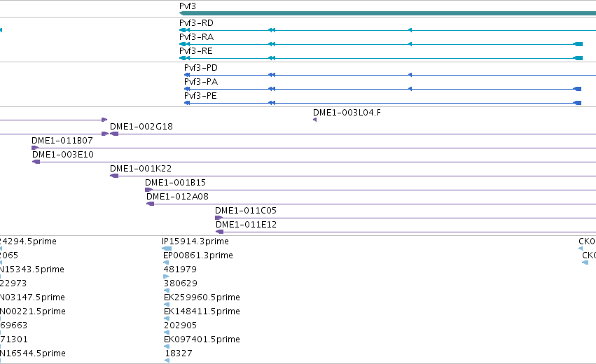Click the DME1-011C05 arrow glyph

219,218
